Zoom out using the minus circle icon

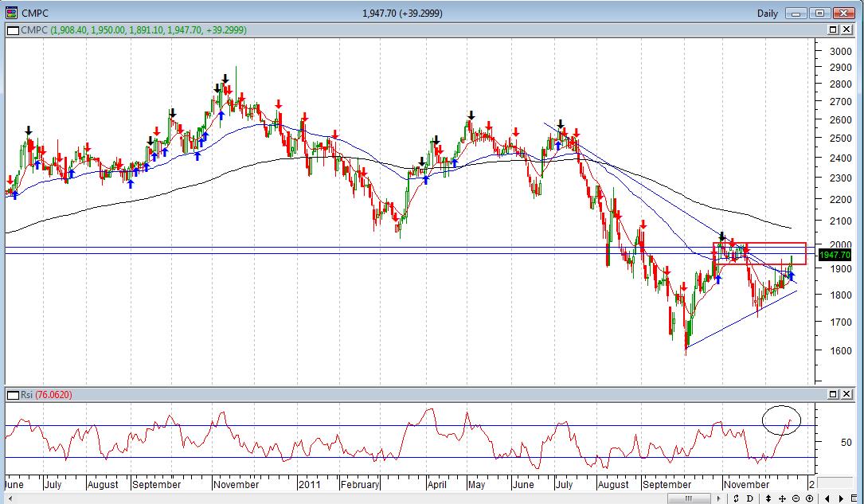[796, 498]
